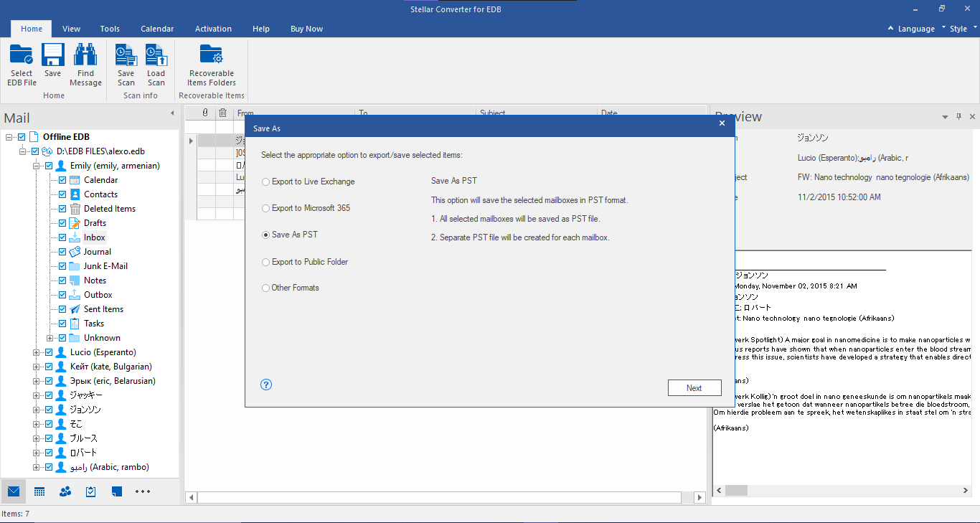Click the 'Items: 7' status bar text
The width and height of the screenshot is (980, 523).
click(x=16, y=514)
